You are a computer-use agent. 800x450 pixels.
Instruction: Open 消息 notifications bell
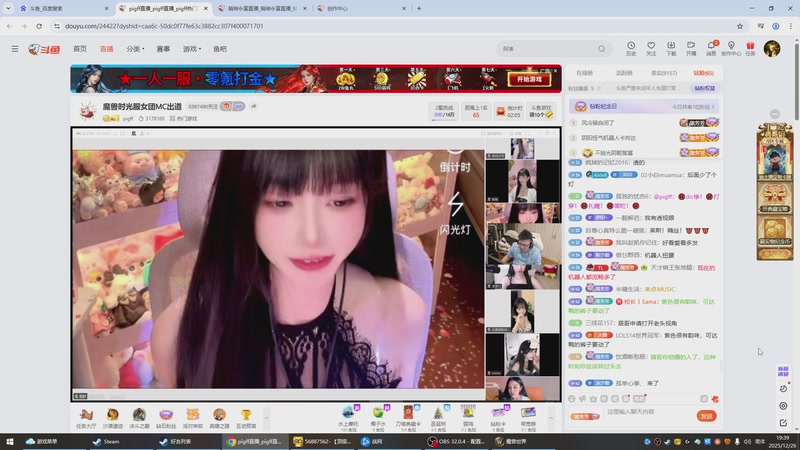point(711,48)
